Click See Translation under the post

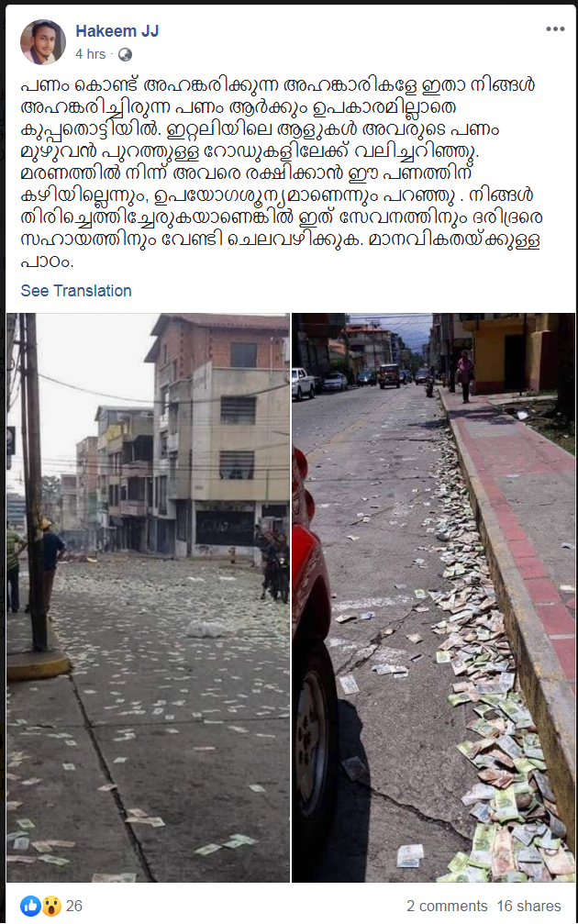point(76,291)
